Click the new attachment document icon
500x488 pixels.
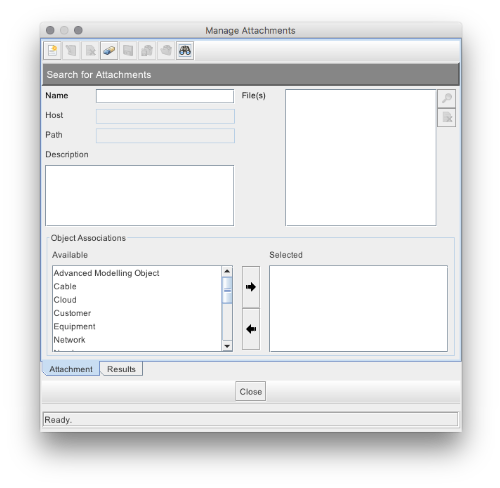(52, 51)
